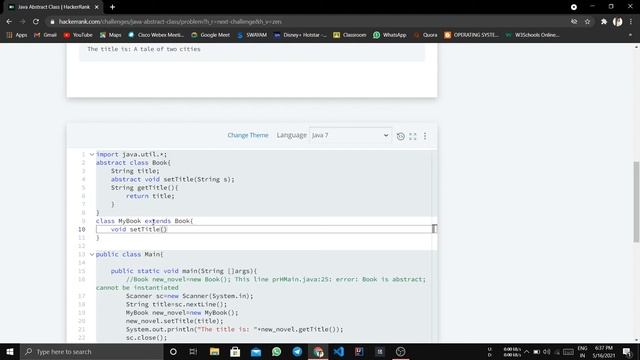Open the OPERATING SYSTE... bookmark
The height and width of the screenshot is (360, 640).
[x=471, y=35]
